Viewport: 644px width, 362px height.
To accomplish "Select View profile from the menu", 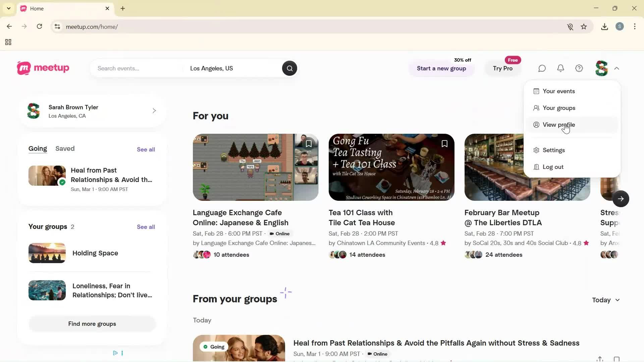I will tap(558, 124).
